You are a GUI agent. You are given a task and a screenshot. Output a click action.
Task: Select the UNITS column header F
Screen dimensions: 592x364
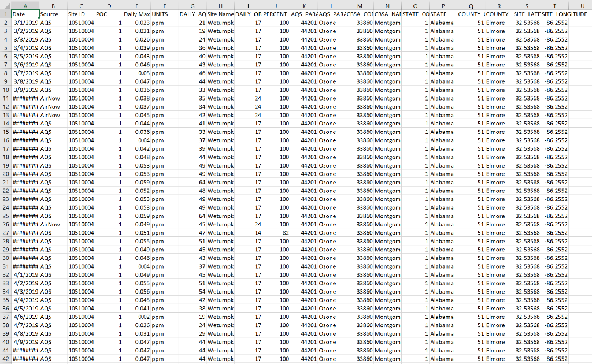click(x=165, y=6)
